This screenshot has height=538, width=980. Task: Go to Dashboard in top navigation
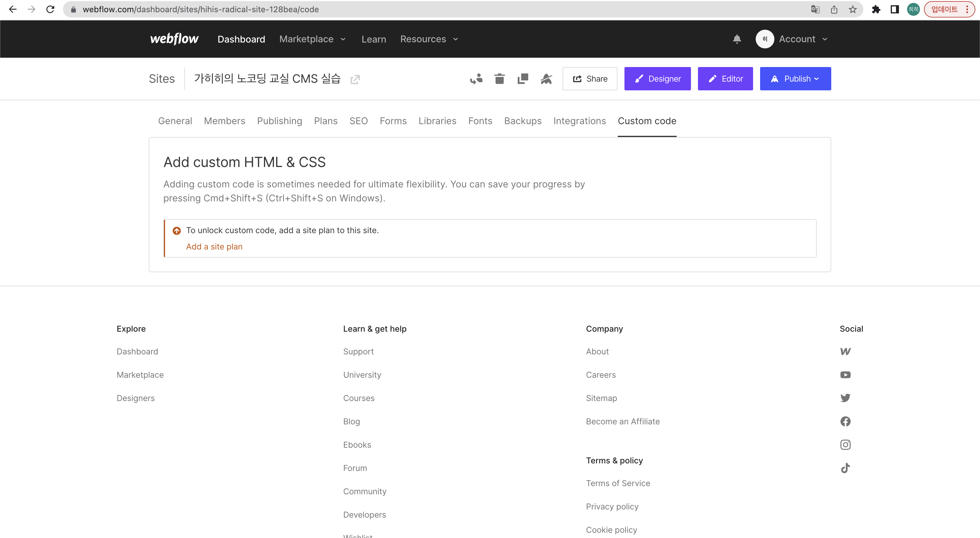[x=241, y=39]
